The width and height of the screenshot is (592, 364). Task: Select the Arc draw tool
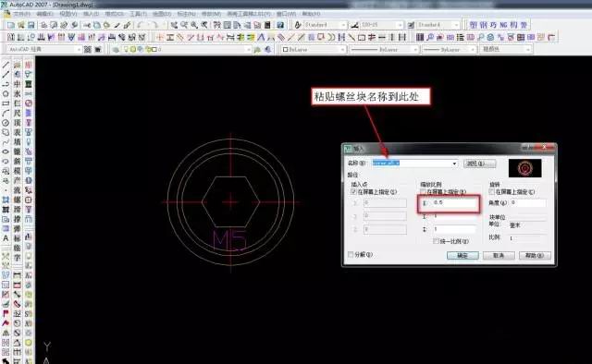pyautogui.click(x=6, y=113)
